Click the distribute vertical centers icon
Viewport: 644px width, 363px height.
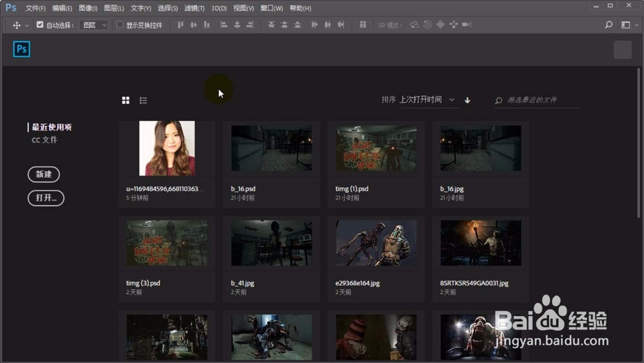click(x=284, y=25)
